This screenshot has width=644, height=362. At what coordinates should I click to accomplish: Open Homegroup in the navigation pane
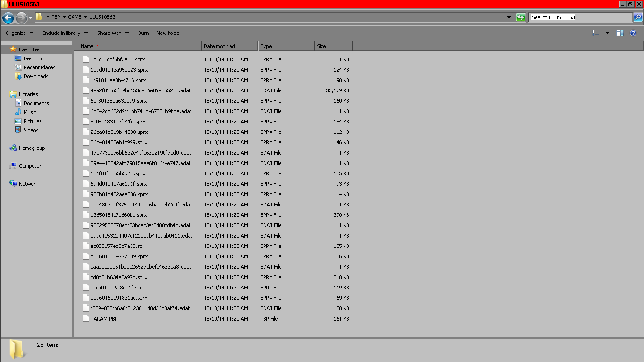(x=32, y=148)
